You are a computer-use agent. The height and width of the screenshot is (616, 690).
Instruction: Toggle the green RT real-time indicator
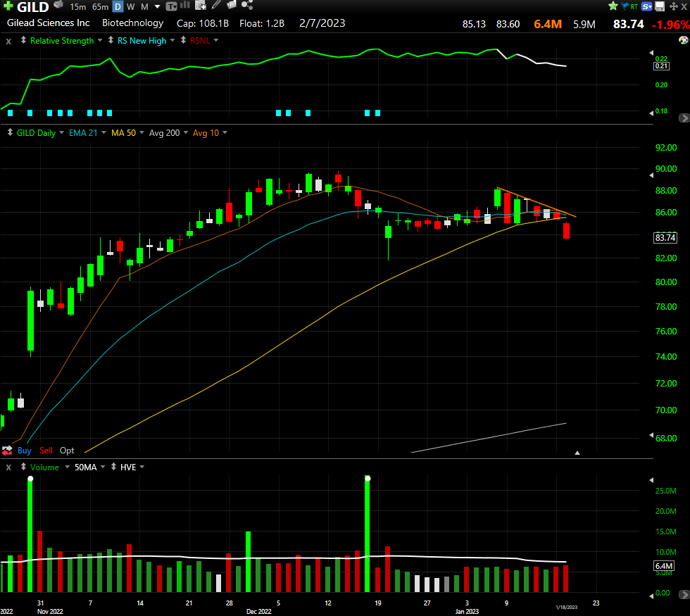(634, 6)
